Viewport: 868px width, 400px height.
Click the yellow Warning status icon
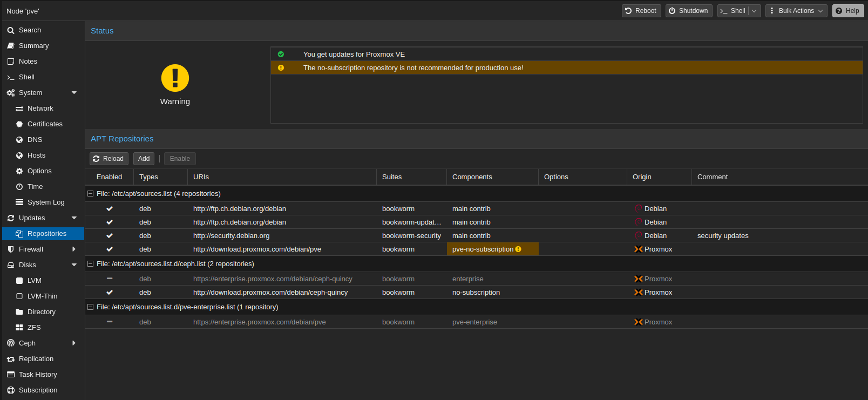(x=175, y=78)
